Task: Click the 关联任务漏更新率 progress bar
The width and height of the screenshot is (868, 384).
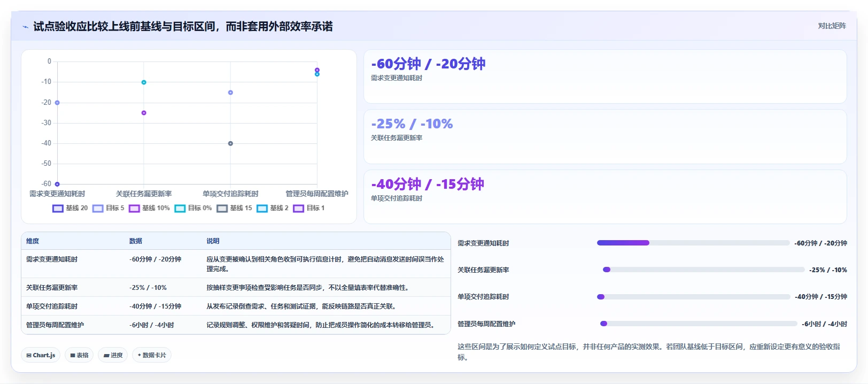Action: (703, 270)
